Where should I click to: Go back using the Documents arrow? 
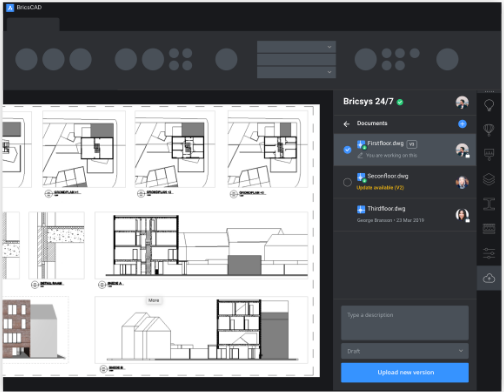click(x=347, y=124)
